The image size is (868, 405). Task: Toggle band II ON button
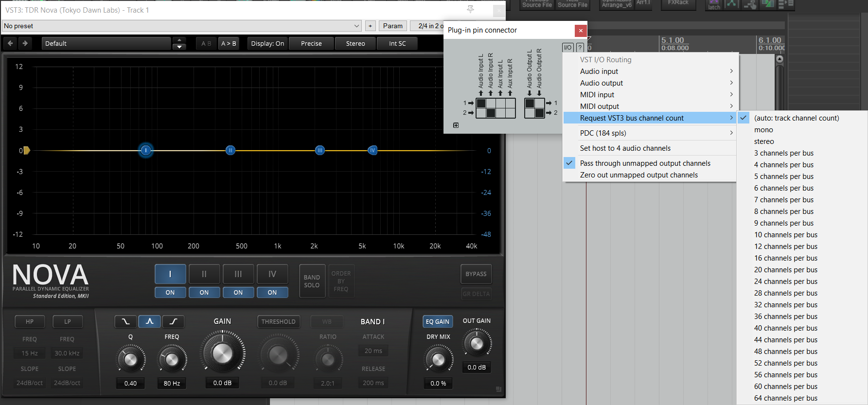pos(204,292)
